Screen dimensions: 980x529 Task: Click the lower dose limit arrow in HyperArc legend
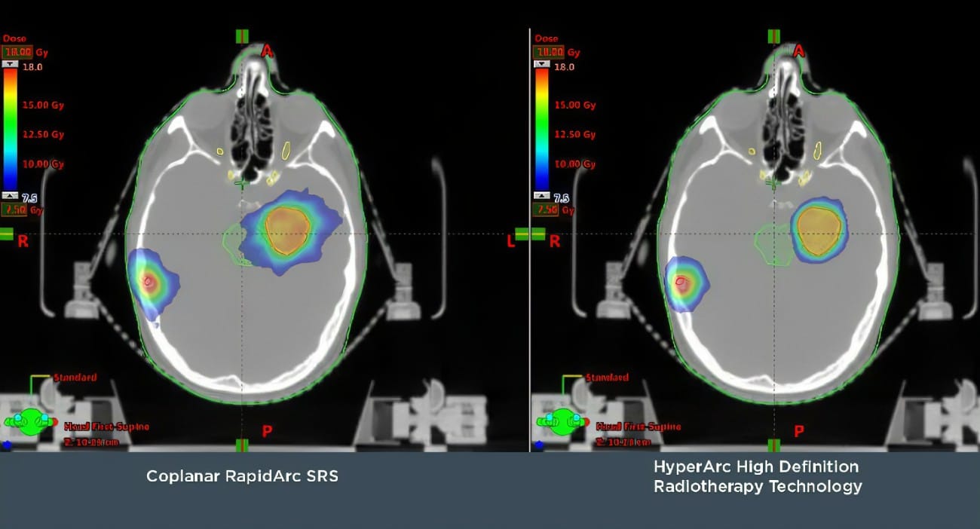(541, 195)
